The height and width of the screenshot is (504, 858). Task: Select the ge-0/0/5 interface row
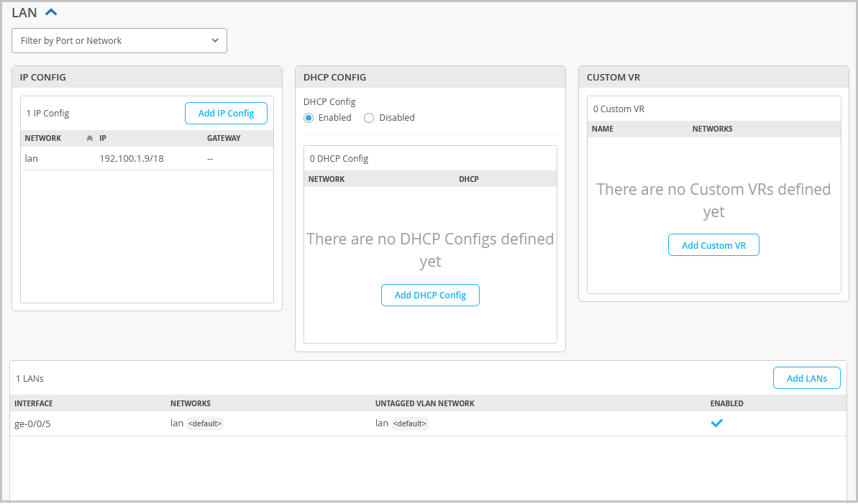[32, 423]
